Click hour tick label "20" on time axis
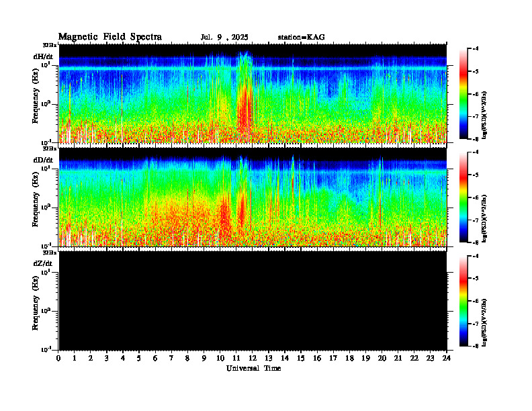This screenshot has width=532, height=411. pos(382,358)
